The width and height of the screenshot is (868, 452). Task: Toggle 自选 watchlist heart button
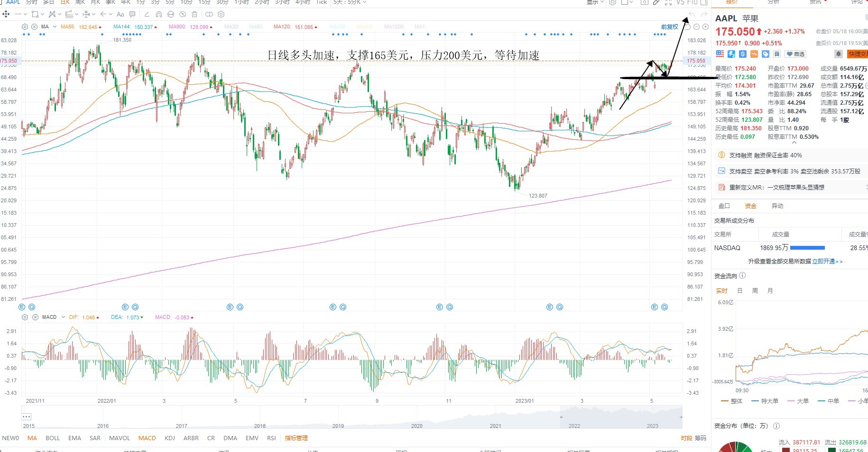tap(796, 54)
